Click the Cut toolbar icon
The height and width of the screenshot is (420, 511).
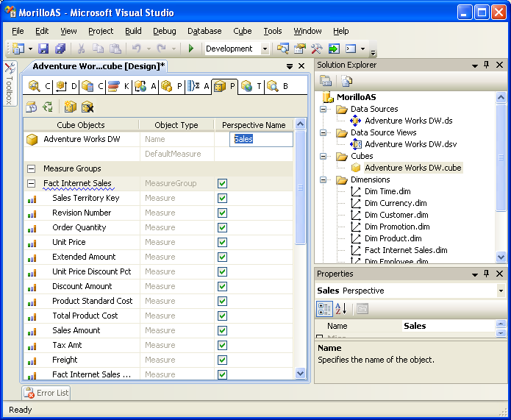[x=81, y=49]
